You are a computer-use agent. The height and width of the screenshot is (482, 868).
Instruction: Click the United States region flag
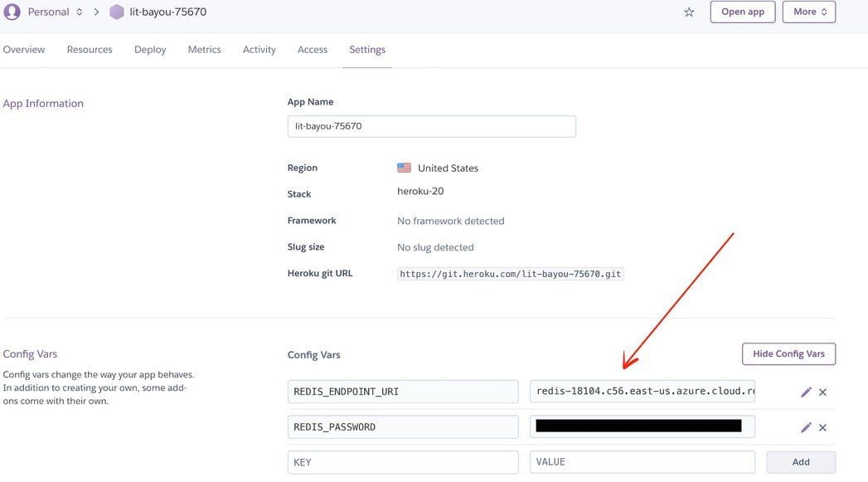click(x=404, y=167)
